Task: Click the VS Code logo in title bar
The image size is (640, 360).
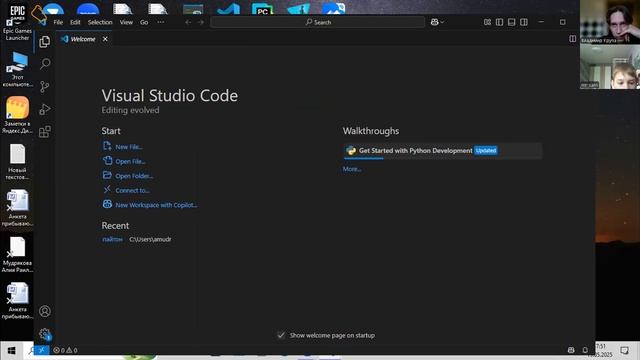Action: coord(42,22)
